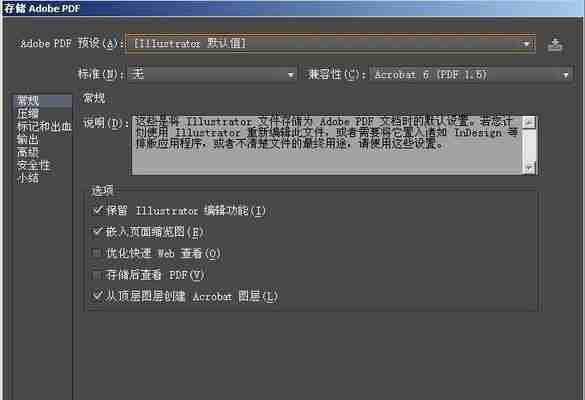The image size is (585, 400).
Task: Select the 压缩 category
Action: 28,113
